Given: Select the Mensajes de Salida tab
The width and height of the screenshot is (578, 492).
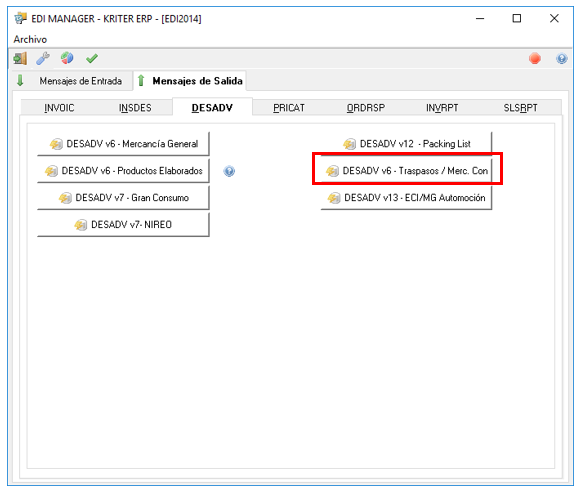Looking at the screenshot, I should point(190,81).
